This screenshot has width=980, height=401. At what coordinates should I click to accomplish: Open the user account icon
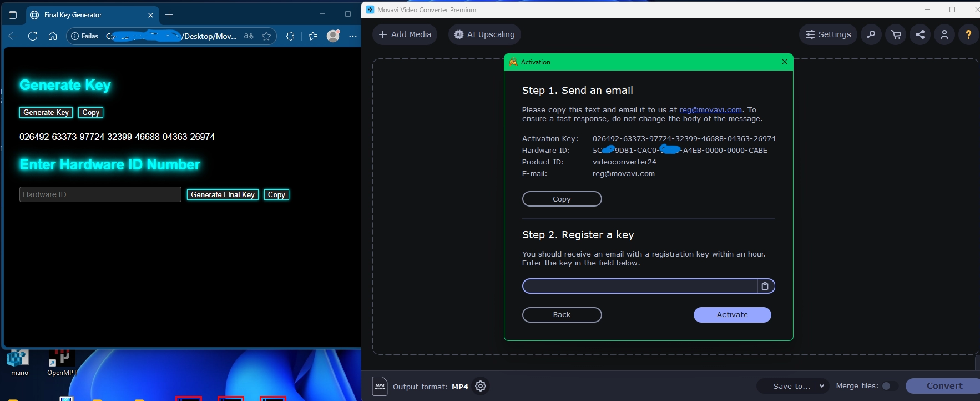[x=944, y=34]
